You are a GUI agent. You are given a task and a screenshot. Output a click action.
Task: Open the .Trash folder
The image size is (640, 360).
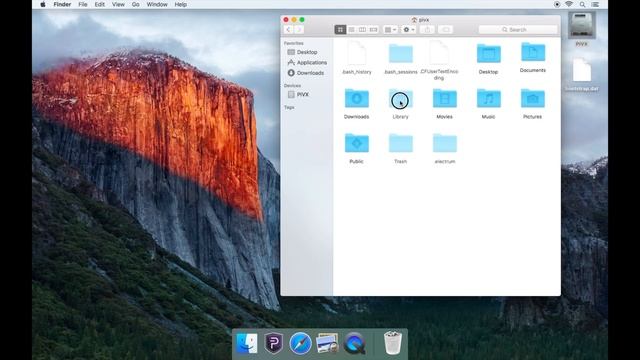click(x=400, y=143)
